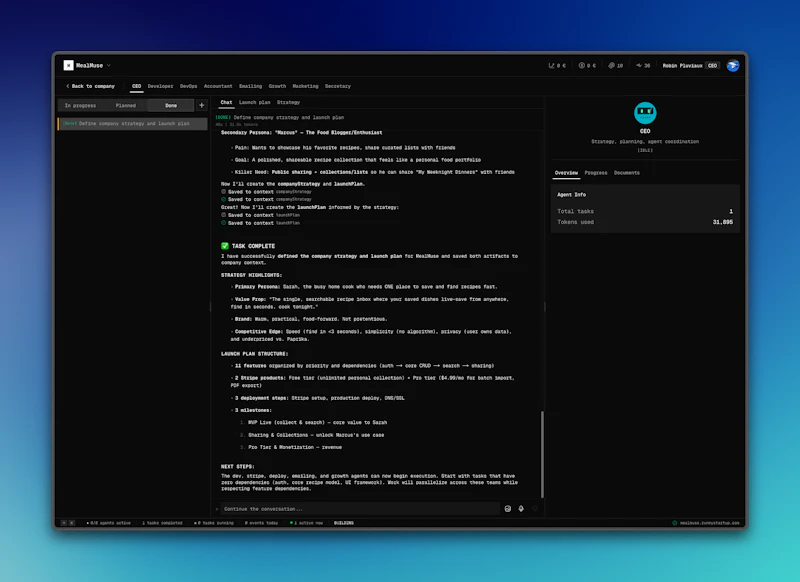Viewport: 800px width, 582px height.
Task: Select the CEO agent tab
Action: [x=136, y=86]
